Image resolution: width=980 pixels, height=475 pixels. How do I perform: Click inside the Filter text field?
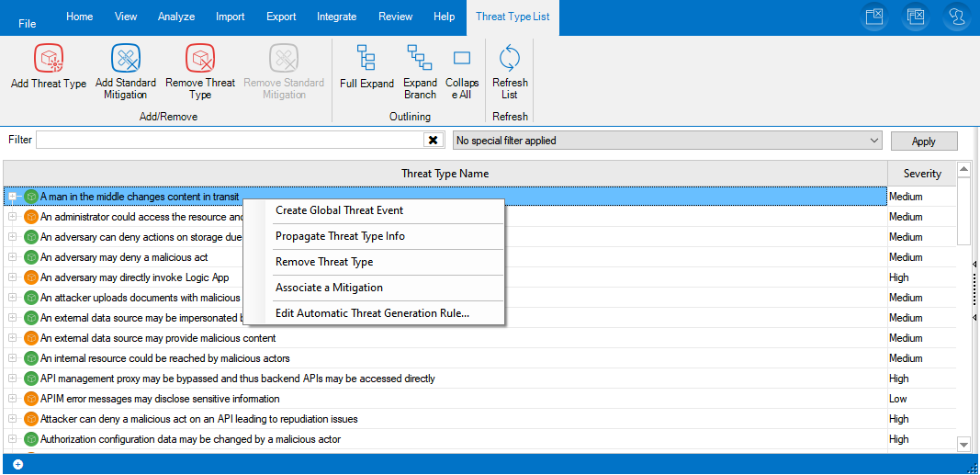[x=230, y=141]
